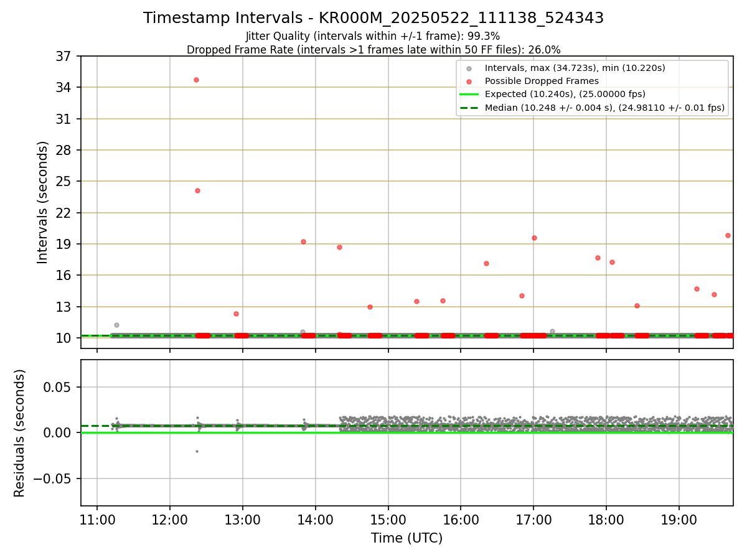Screen dimensions: 747x560
Task: Click the red point near 19.2 seconds before 14:00
Action: click(303, 241)
